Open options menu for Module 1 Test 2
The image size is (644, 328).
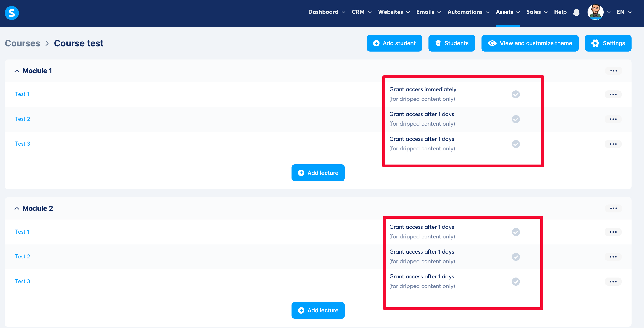(613, 119)
